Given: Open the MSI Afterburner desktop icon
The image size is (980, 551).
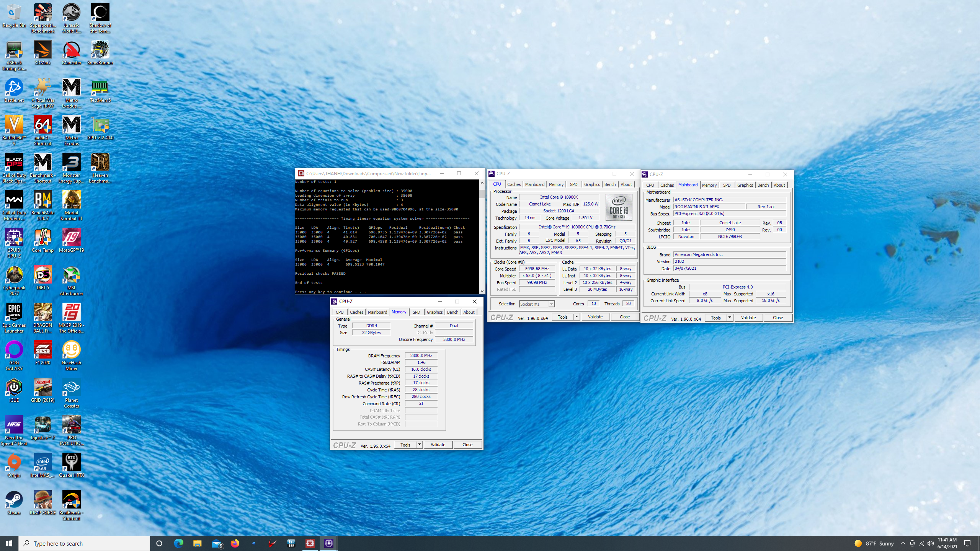Looking at the screenshot, I should (71, 280).
